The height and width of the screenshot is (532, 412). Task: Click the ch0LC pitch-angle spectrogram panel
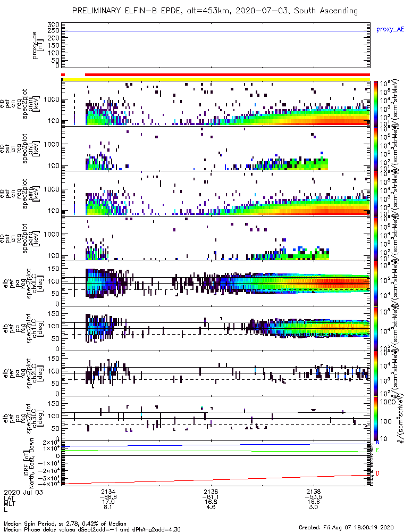[216, 284]
